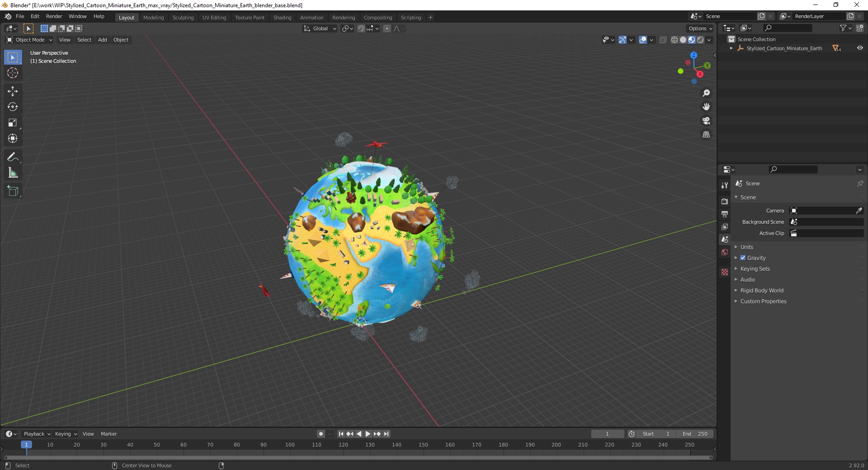Open the Render menu
Image resolution: width=868 pixels, height=470 pixels.
(x=54, y=16)
